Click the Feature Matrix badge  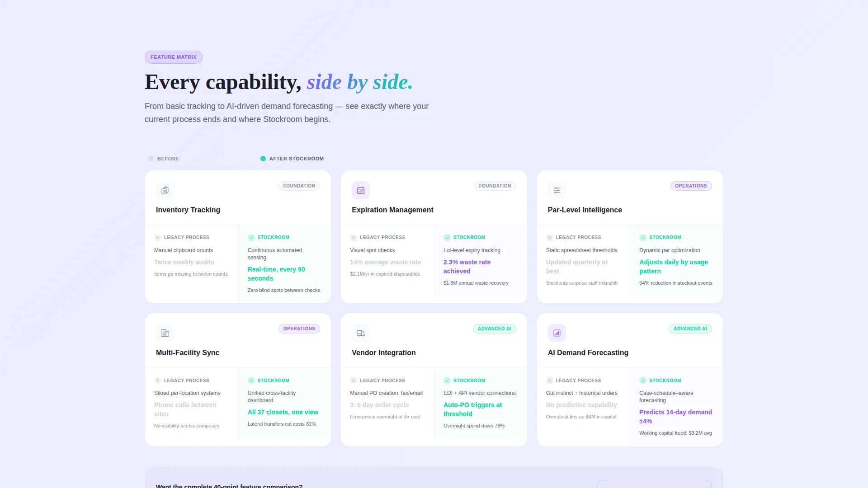[174, 57]
